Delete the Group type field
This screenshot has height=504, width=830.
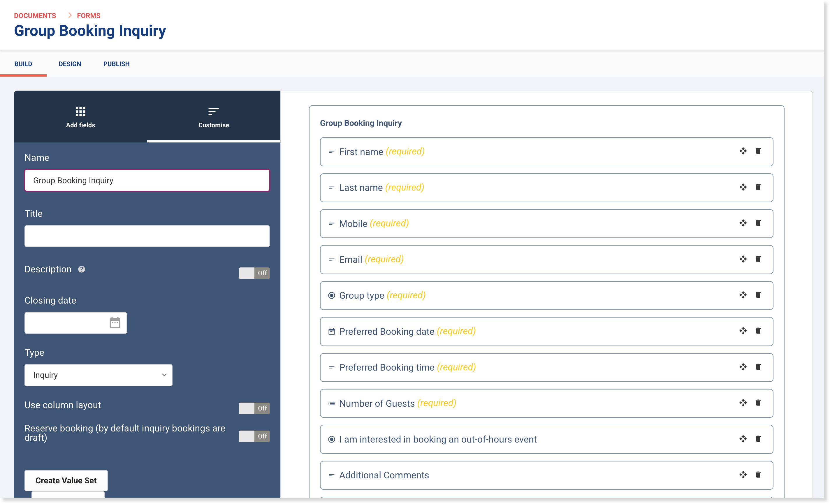point(758,295)
